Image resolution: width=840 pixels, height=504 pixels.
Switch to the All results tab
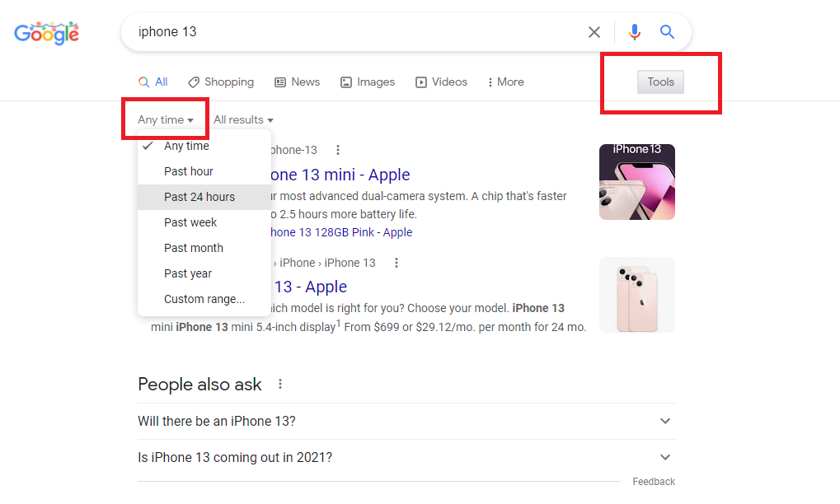click(153, 82)
